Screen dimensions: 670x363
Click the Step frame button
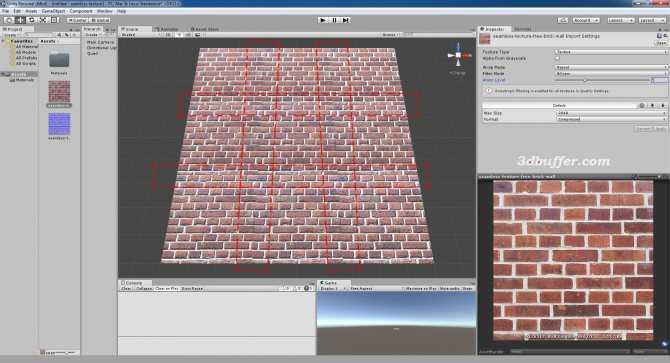coord(346,20)
